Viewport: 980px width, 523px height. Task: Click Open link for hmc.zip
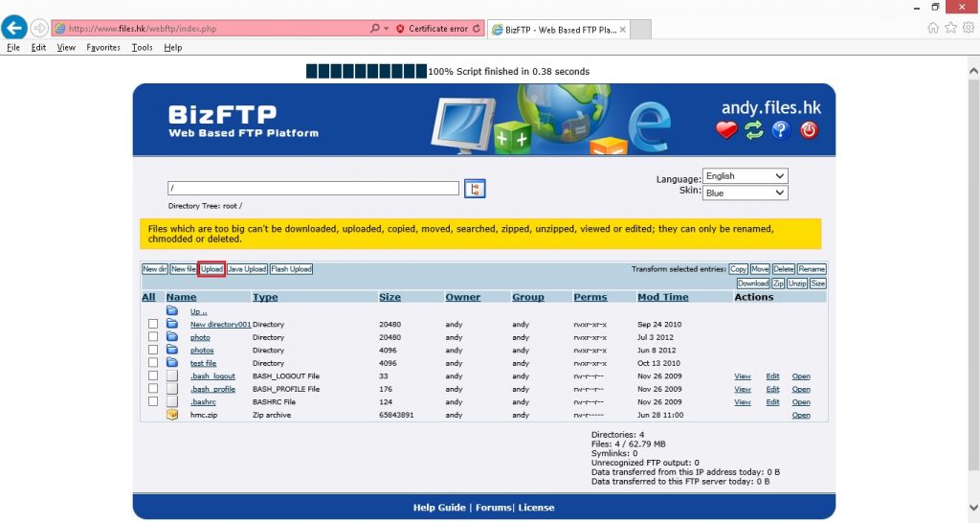click(801, 415)
